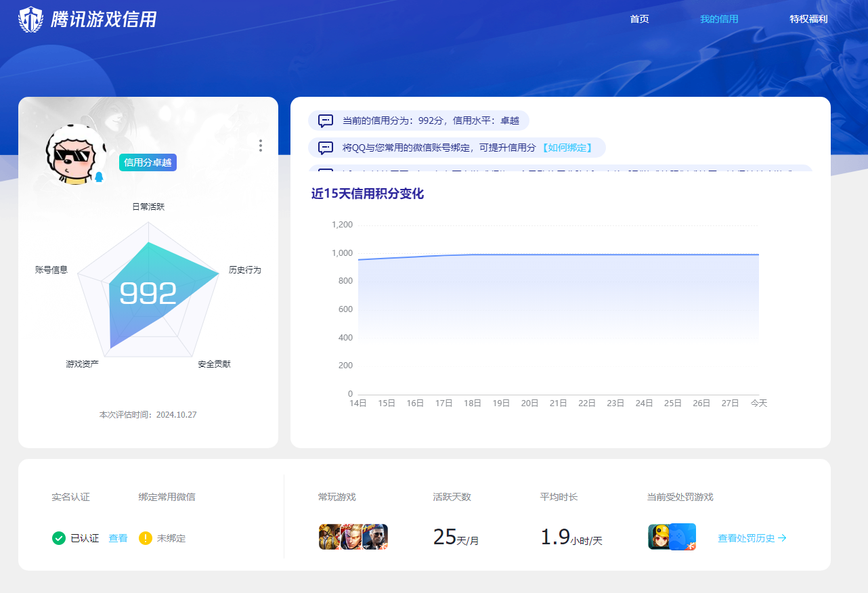
Task: Open the three-dot more options menu
Action: tap(261, 146)
